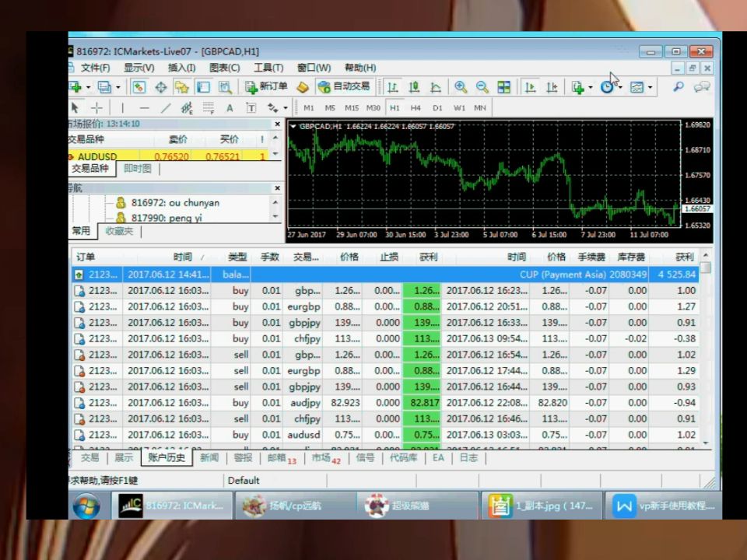The image size is (747, 560).
Task: Open the profiles dropdown arrow
Action: click(118, 87)
